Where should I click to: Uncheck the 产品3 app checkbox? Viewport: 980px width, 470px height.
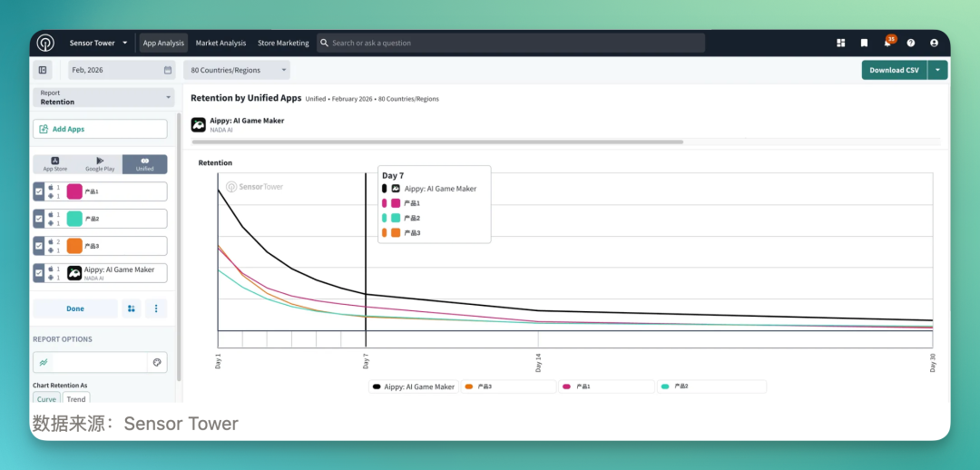click(39, 246)
